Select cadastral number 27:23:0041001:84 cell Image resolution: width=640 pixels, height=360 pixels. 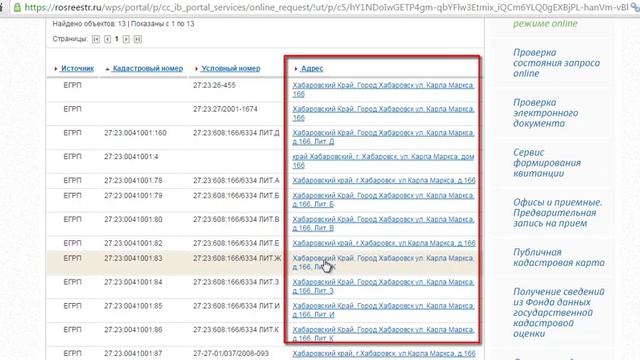(133, 282)
